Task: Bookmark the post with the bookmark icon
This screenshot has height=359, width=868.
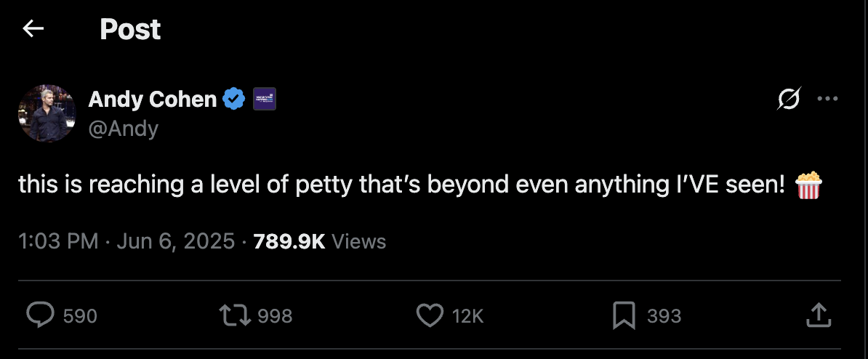Action: pos(623,315)
